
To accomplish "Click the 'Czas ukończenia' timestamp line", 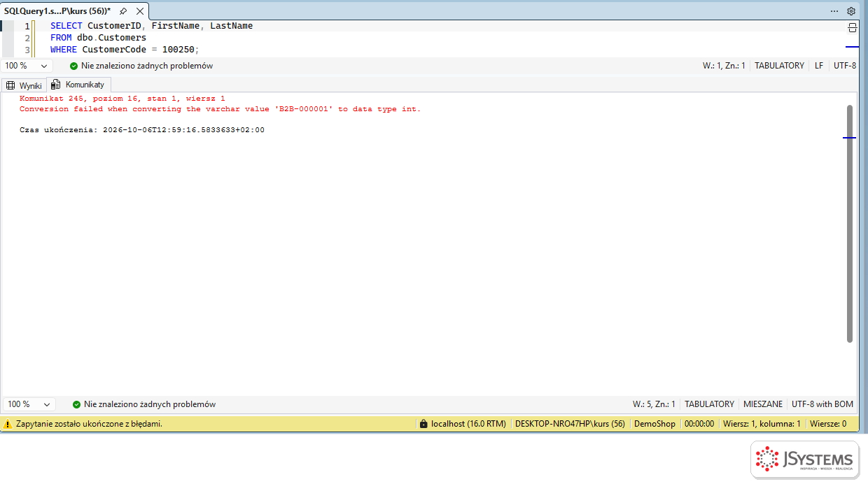I will click(x=142, y=130).
